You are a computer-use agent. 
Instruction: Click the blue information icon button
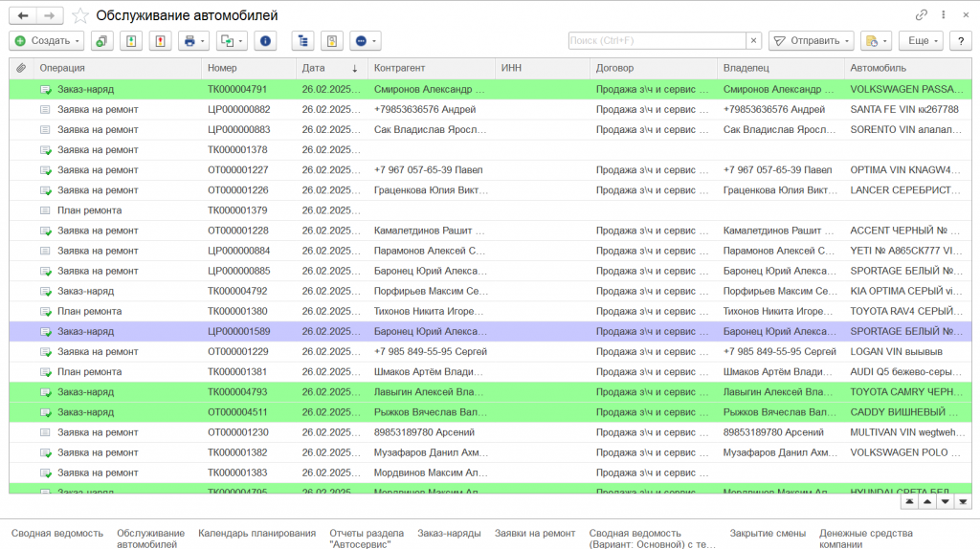(x=265, y=41)
